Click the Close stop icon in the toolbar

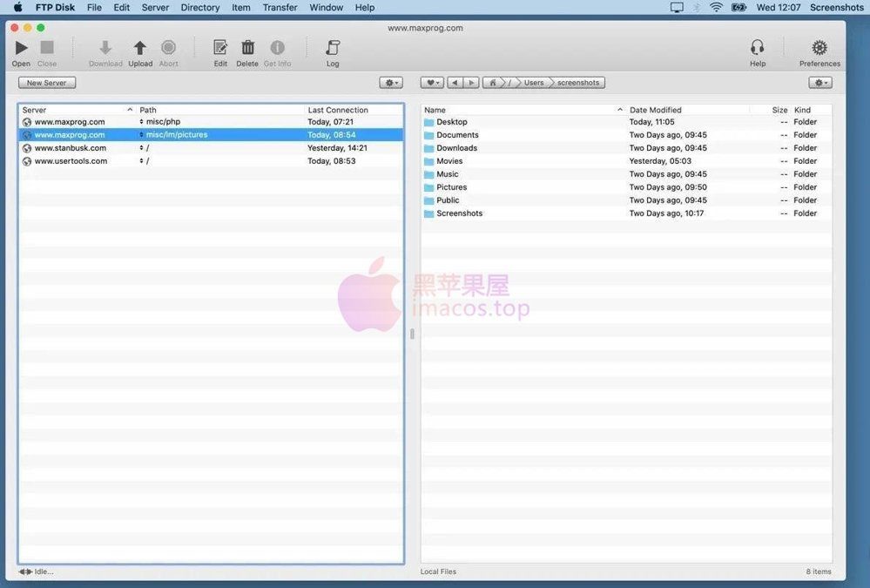pos(47,48)
